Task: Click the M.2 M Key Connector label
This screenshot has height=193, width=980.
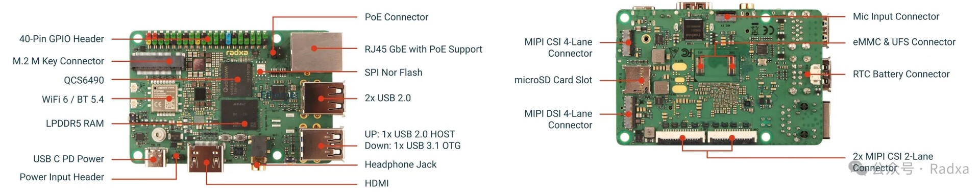Action: [x=58, y=61]
